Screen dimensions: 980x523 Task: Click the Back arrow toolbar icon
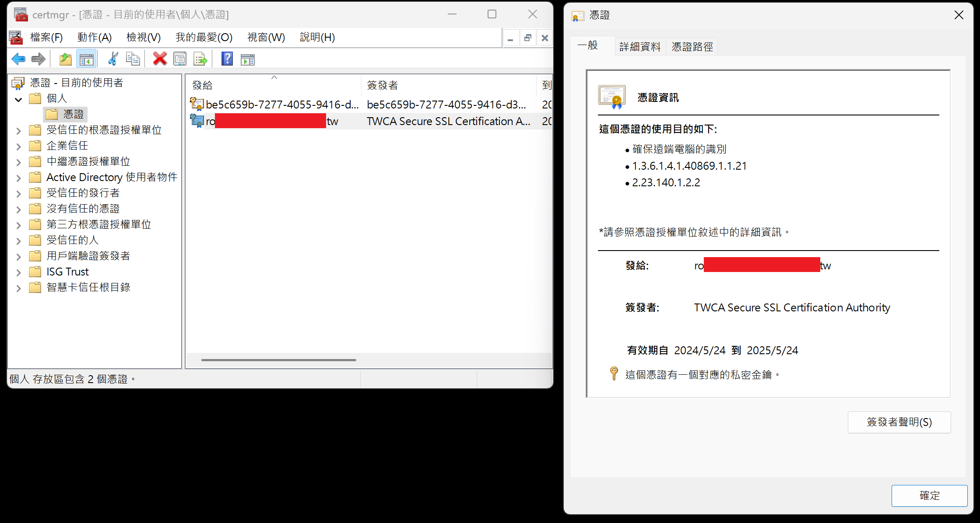(x=18, y=59)
